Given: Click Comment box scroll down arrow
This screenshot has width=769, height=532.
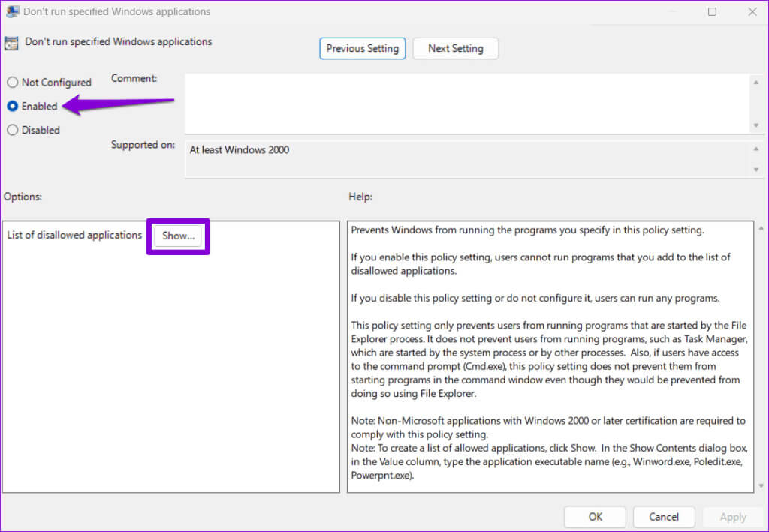Looking at the screenshot, I should [x=756, y=125].
